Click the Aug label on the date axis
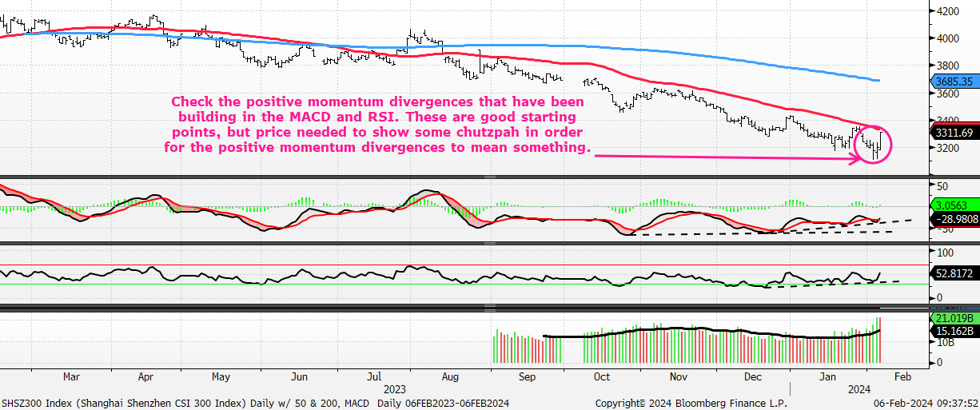980x410 pixels. point(450,375)
